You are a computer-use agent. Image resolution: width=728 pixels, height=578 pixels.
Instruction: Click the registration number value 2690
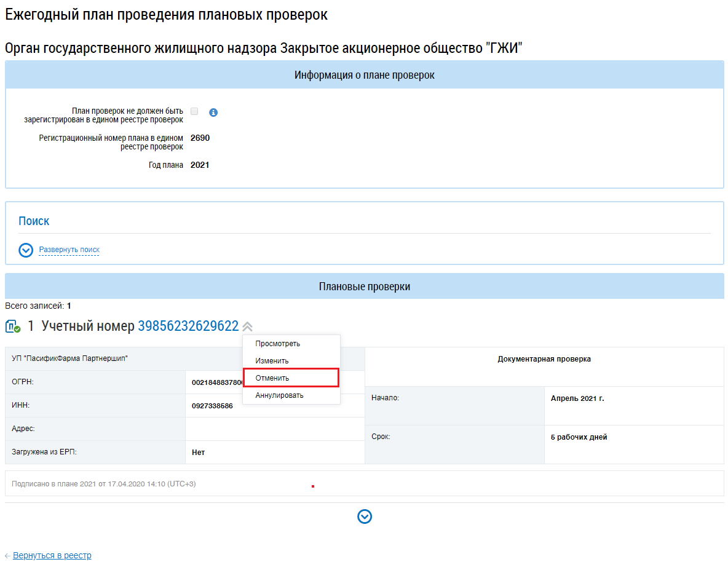coord(200,138)
